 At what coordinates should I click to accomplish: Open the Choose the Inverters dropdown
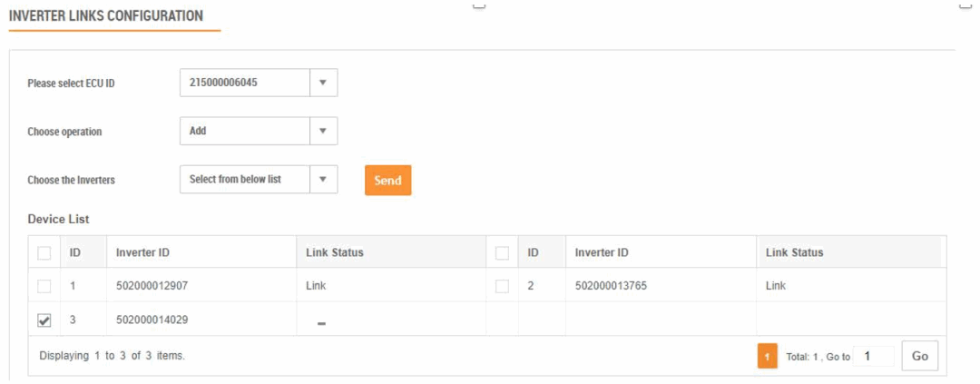(323, 180)
